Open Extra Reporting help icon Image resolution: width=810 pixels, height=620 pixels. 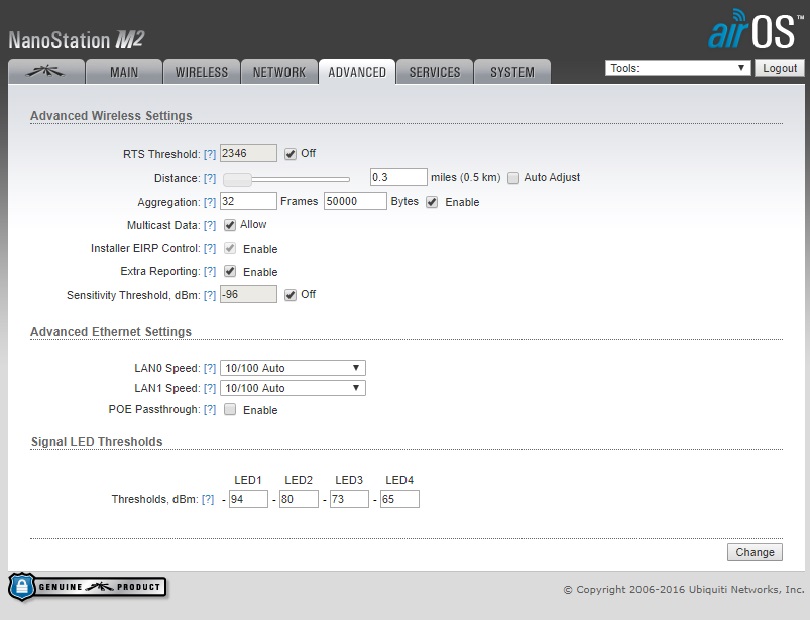click(210, 272)
